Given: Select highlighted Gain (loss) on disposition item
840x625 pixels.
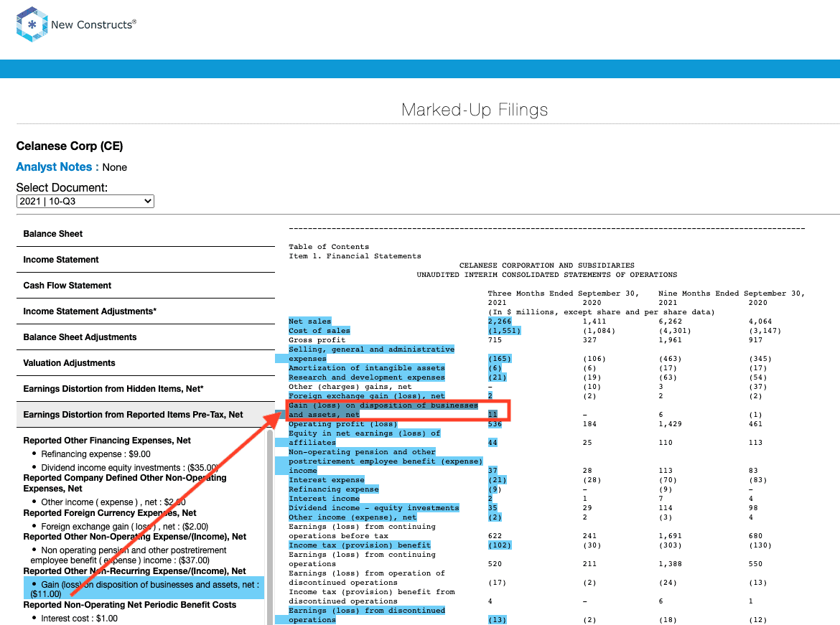Looking at the screenshot, I should coord(144,588).
